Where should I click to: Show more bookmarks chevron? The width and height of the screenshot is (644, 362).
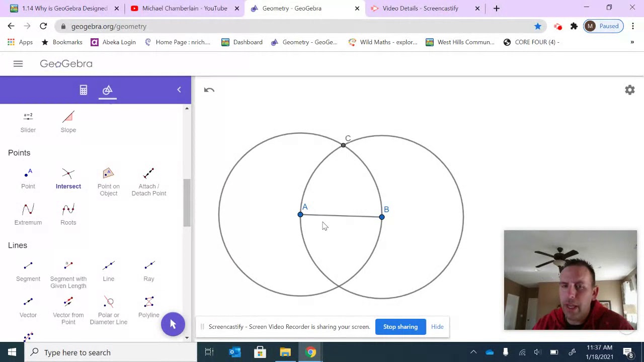tap(632, 42)
